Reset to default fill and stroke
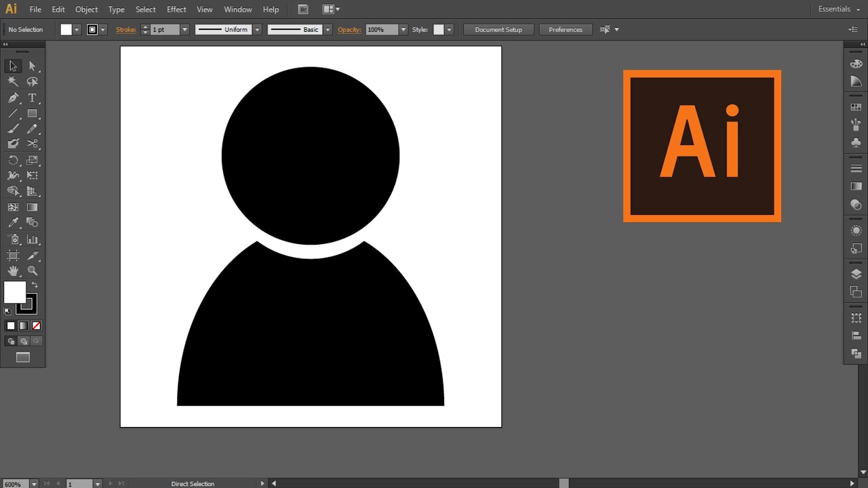 click(7, 311)
